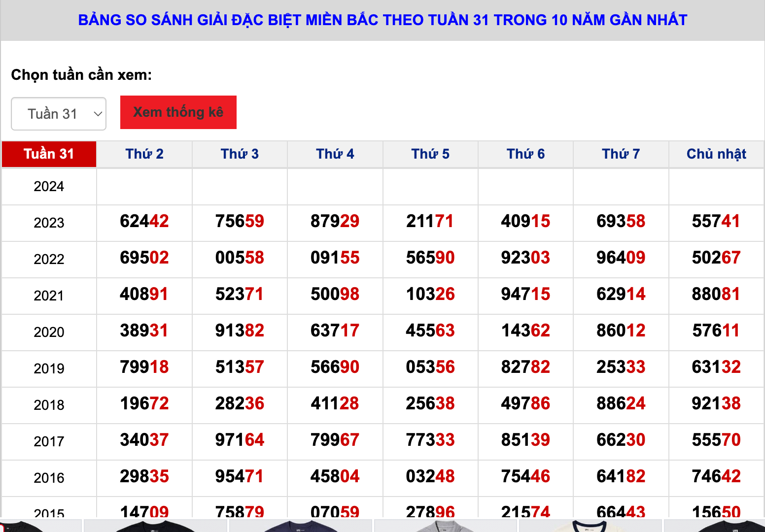Screen dimensions: 765x532
Task: Click result 00558 in the 2022 row
Action: (x=240, y=258)
